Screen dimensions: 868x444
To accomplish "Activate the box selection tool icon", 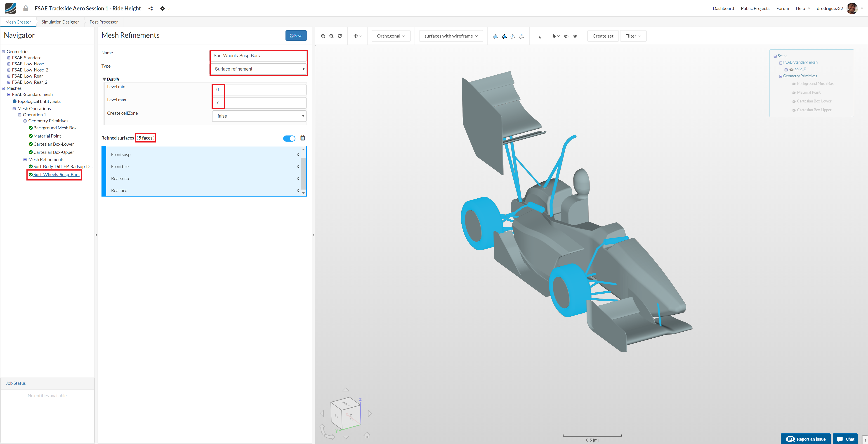I will click(538, 36).
